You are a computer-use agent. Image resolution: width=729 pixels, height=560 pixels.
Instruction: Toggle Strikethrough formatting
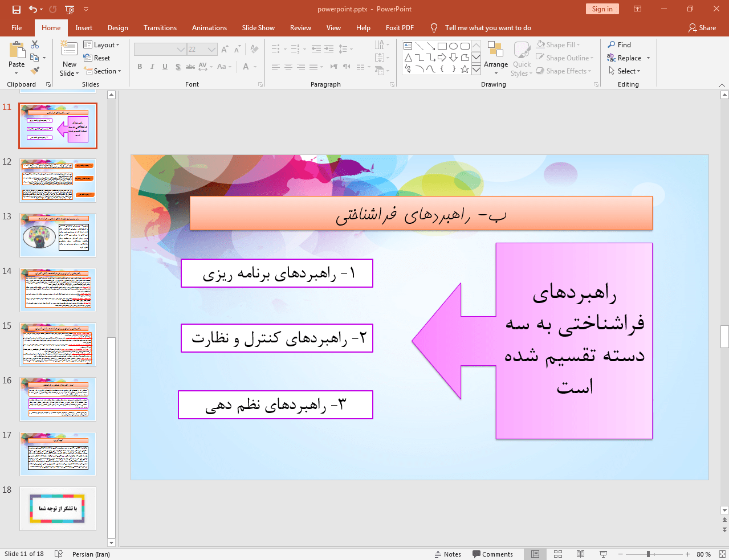pos(190,67)
